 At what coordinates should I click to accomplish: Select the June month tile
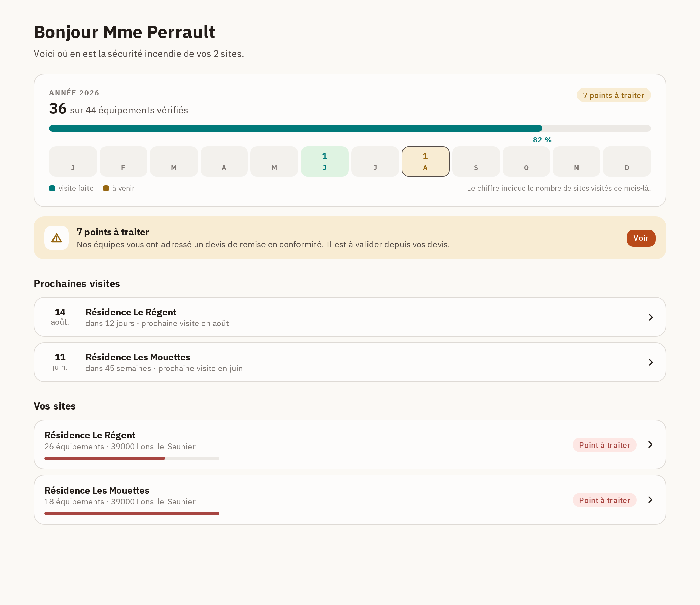pos(324,162)
